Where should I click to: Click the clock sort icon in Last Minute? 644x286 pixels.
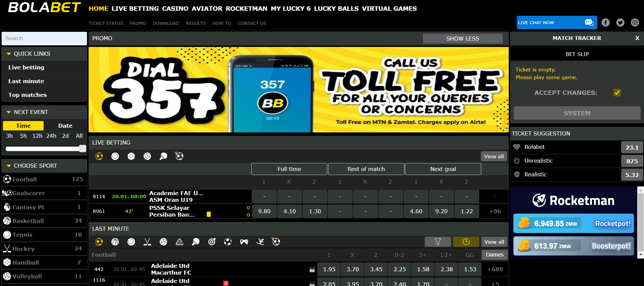coord(466,242)
